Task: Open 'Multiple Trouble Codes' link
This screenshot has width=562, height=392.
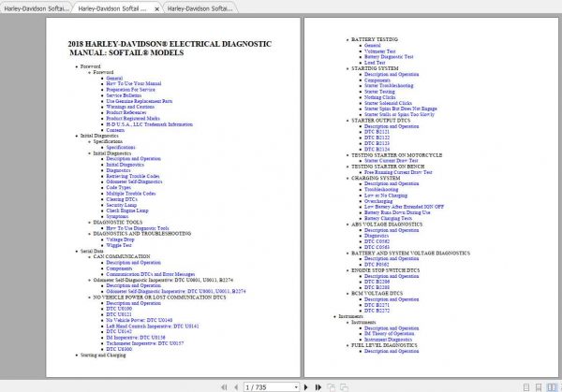Action: pos(131,194)
